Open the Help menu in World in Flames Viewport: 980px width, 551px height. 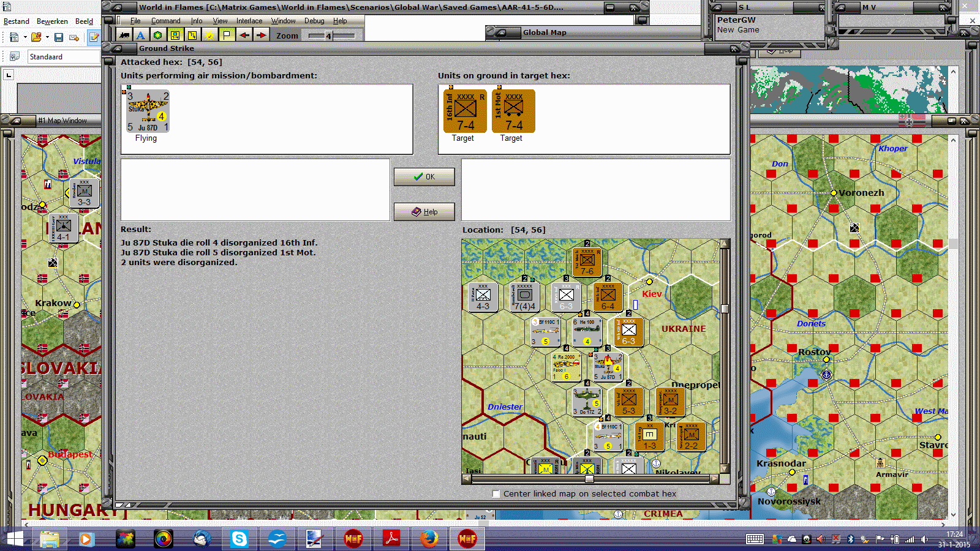point(340,21)
